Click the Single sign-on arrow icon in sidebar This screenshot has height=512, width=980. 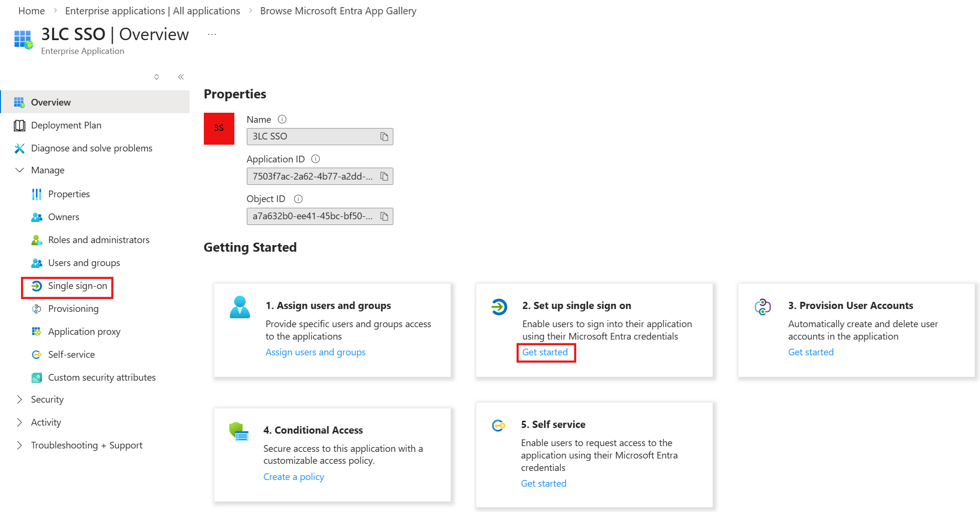click(x=37, y=286)
